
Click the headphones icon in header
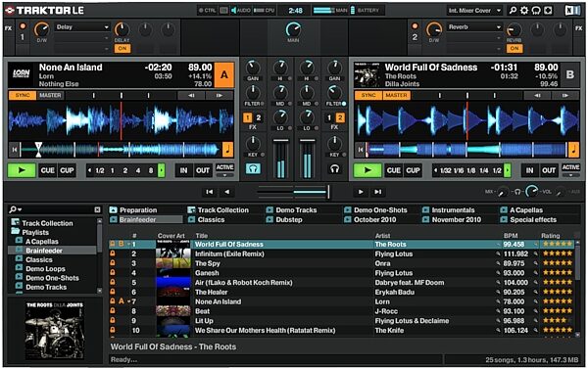tap(536, 11)
